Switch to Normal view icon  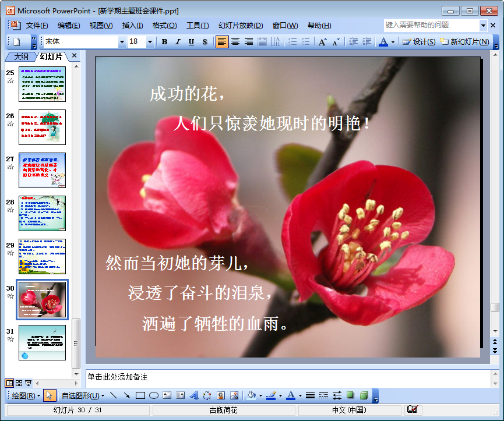(x=9, y=383)
